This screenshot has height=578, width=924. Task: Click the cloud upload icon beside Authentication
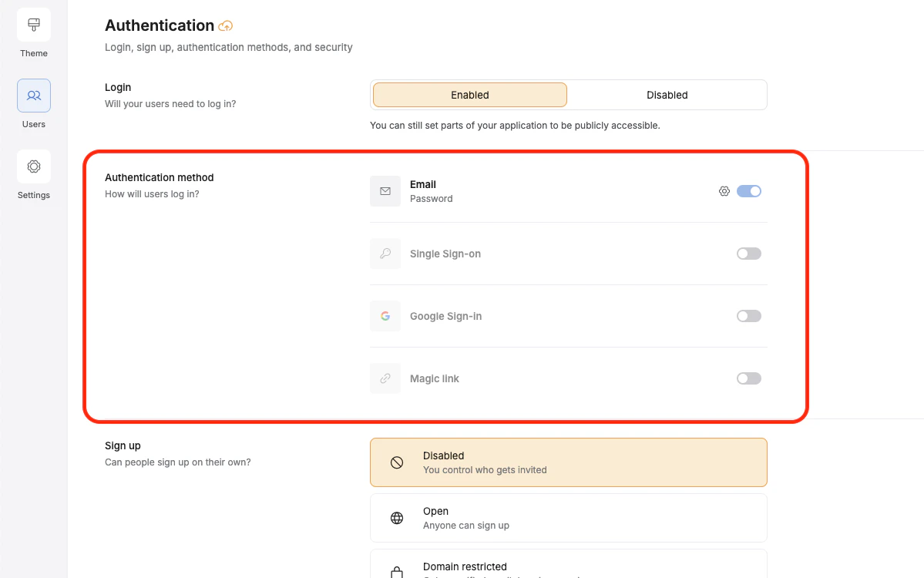(x=226, y=26)
